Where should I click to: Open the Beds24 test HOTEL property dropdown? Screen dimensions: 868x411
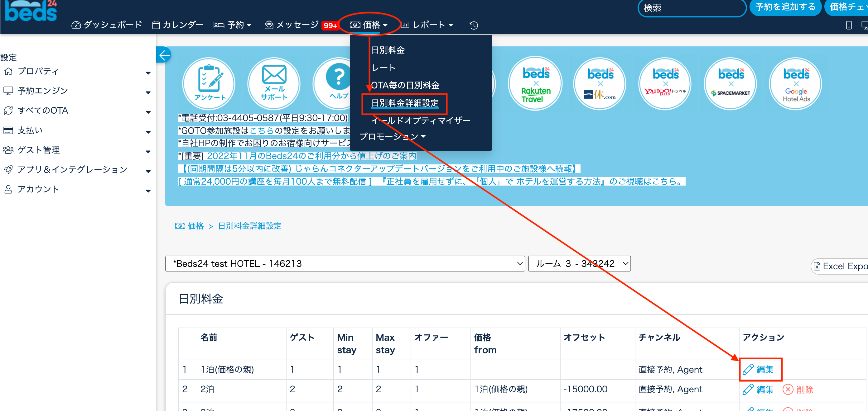point(345,263)
